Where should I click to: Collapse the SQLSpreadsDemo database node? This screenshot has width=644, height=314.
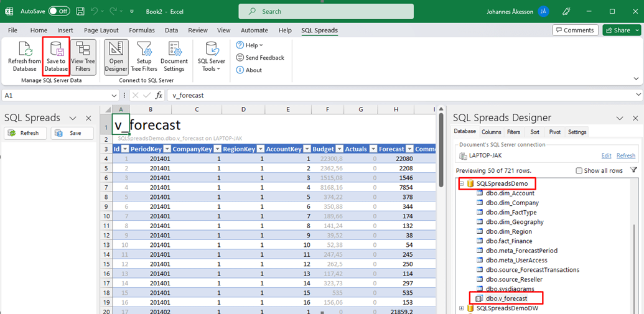(x=462, y=183)
